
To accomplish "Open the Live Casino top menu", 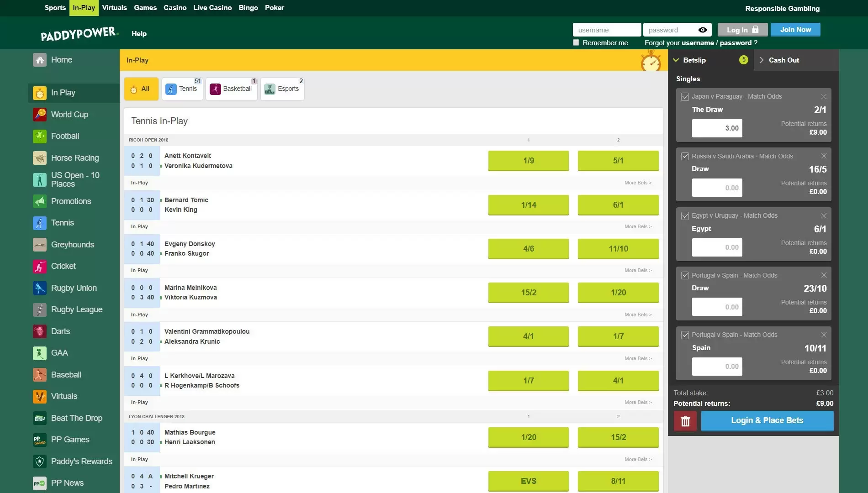I will coord(212,8).
